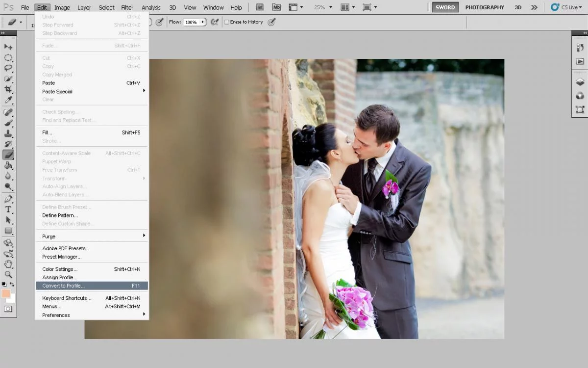The height and width of the screenshot is (368, 588).
Task: Open the foreground color picker swatch
Action: coord(6,293)
